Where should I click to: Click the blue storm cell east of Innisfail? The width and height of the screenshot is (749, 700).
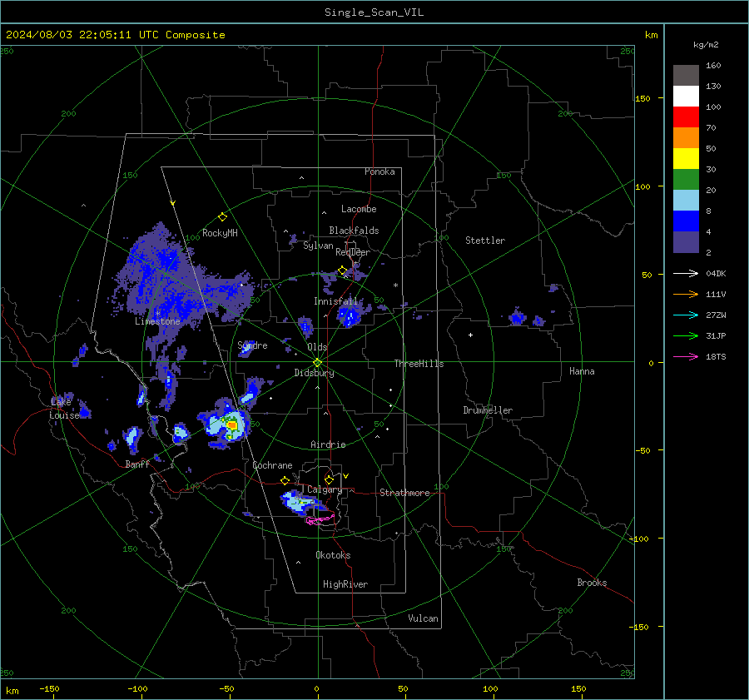(x=350, y=315)
